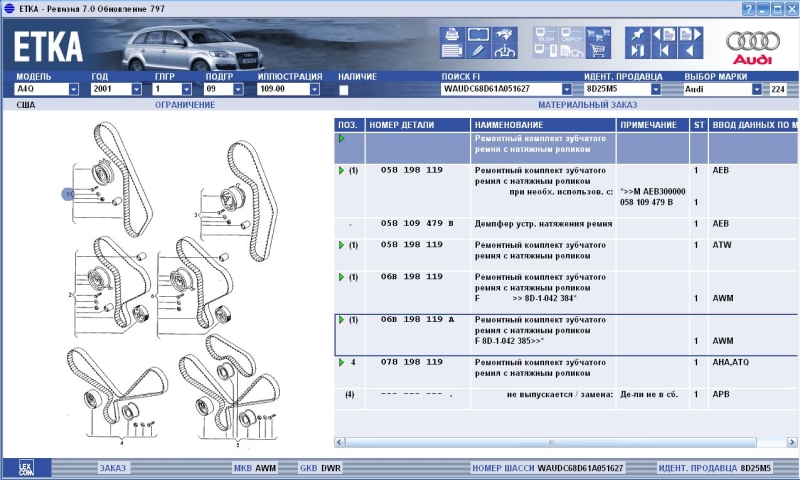Expand green triangle of AEB 058 198 119 row

pos(341,170)
